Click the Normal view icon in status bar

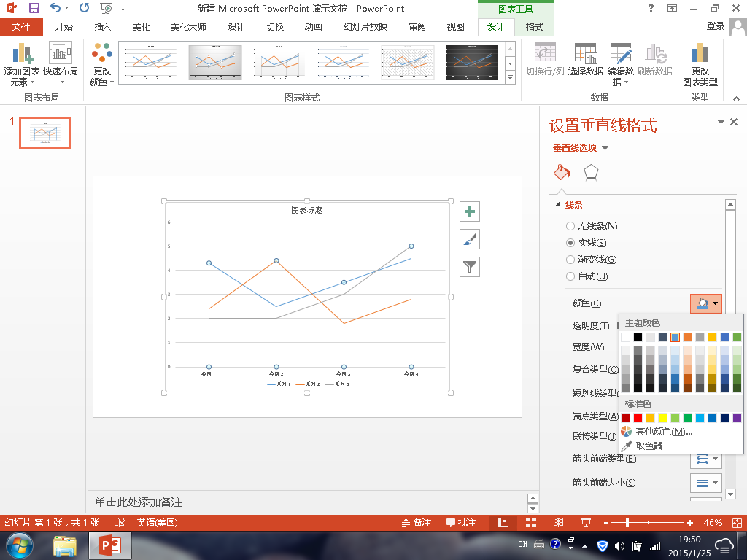click(x=503, y=522)
